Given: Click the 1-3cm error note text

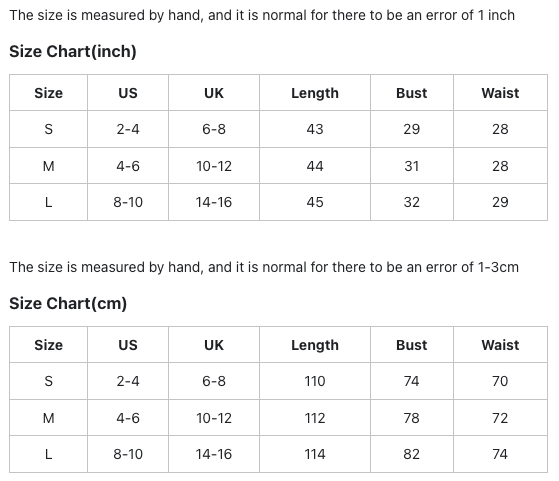Looking at the screenshot, I should (x=264, y=267).
